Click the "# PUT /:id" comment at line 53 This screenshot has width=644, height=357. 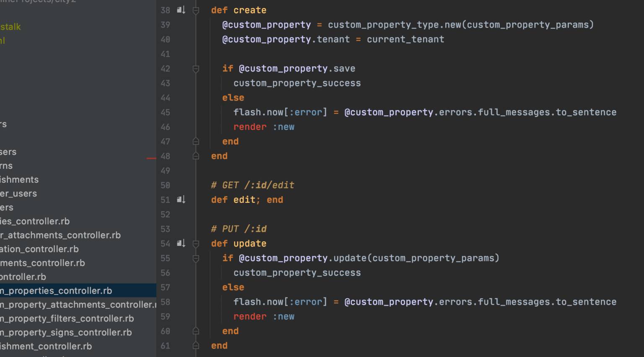click(x=239, y=229)
